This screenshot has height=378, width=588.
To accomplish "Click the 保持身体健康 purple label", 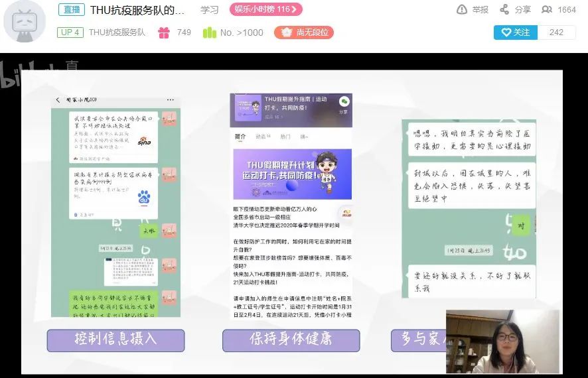I will click(x=291, y=340).
